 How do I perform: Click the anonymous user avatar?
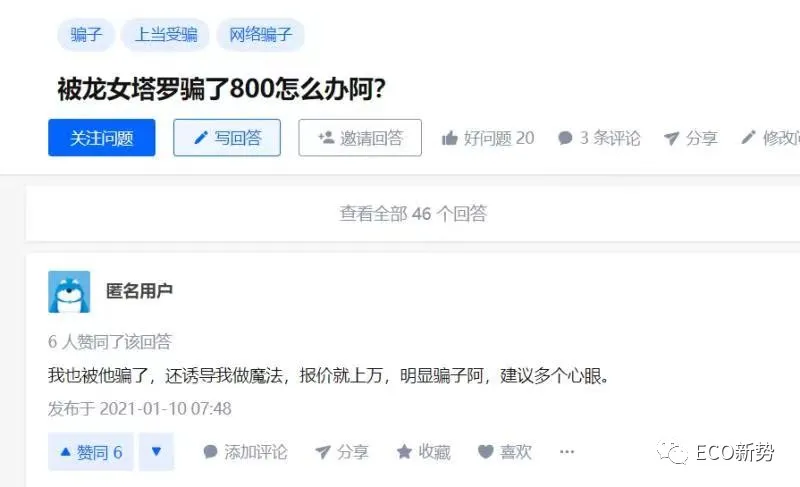click(69, 292)
